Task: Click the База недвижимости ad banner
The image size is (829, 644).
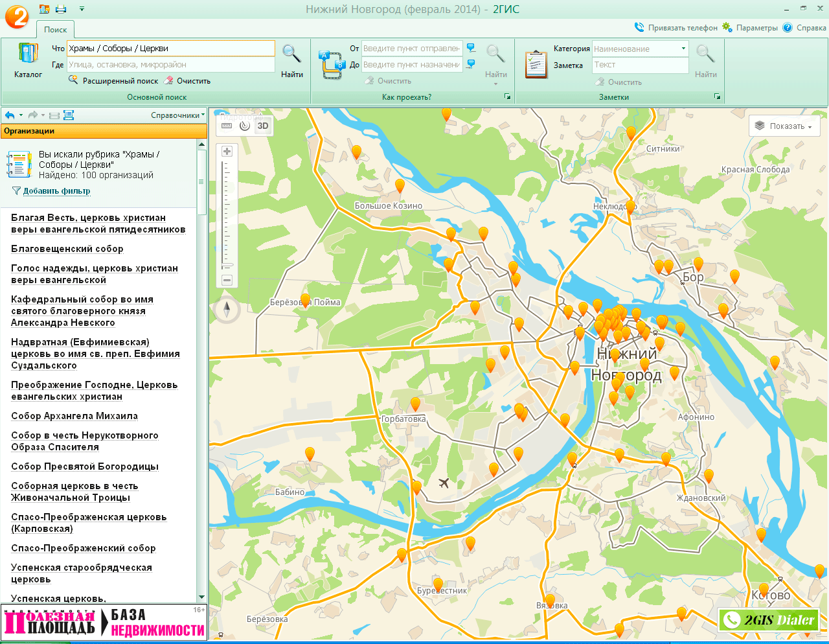Action: tap(104, 623)
